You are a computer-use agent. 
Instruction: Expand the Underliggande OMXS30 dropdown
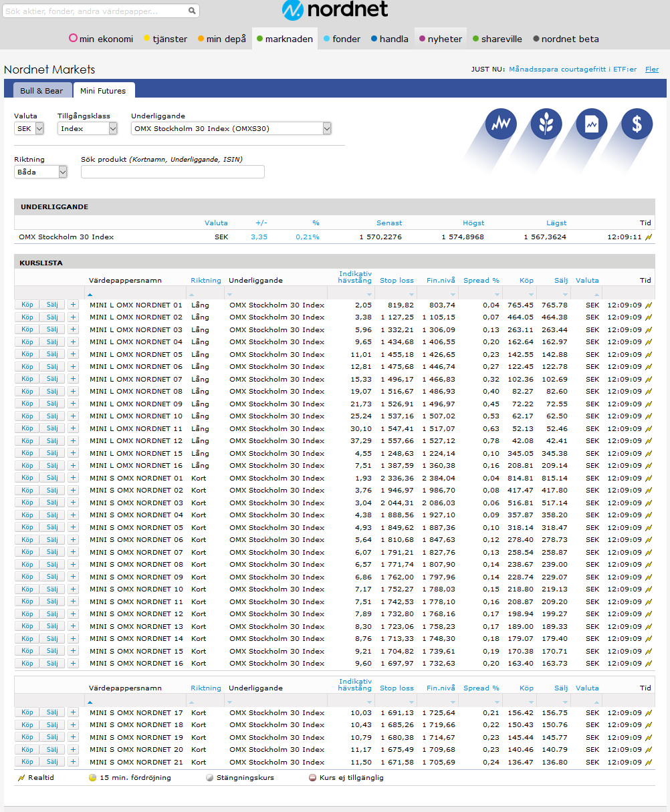tap(231, 128)
